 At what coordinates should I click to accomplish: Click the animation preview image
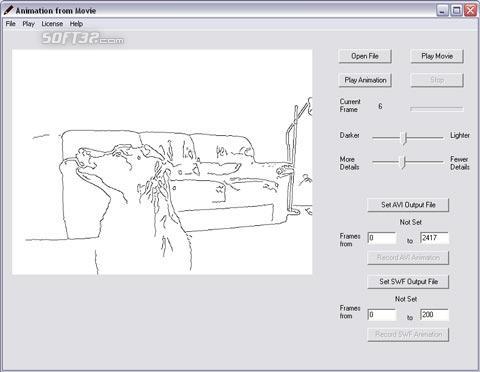162,162
